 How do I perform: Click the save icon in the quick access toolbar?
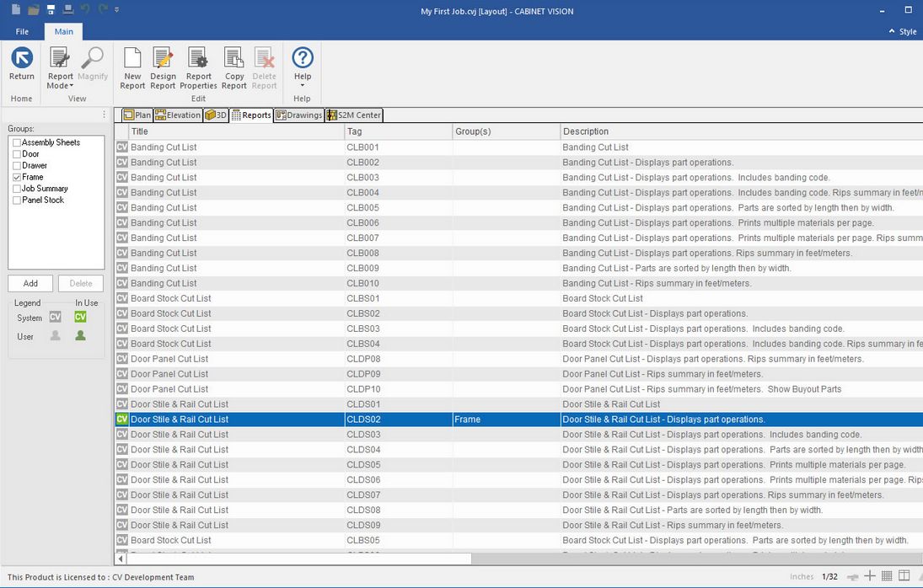pos(51,9)
